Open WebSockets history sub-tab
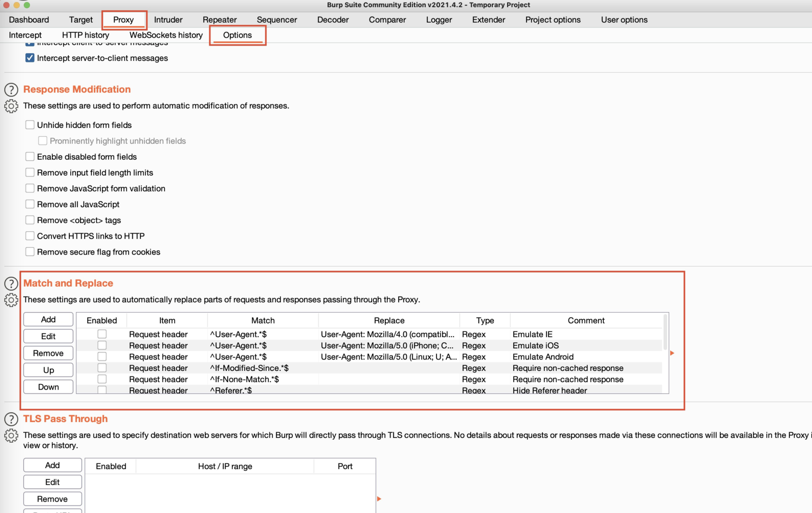 pyautogui.click(x=166, y=35)
